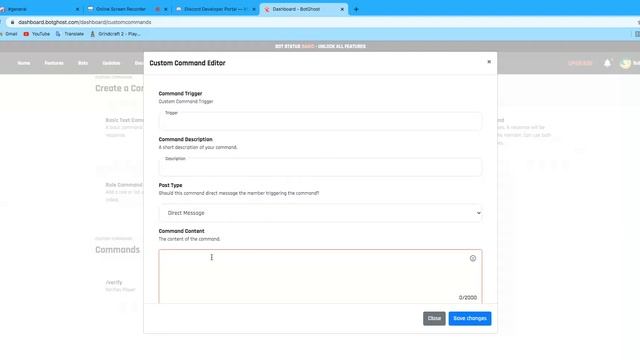Click the Home nav item
Viewport: 640px width, 360px height.
24,63
